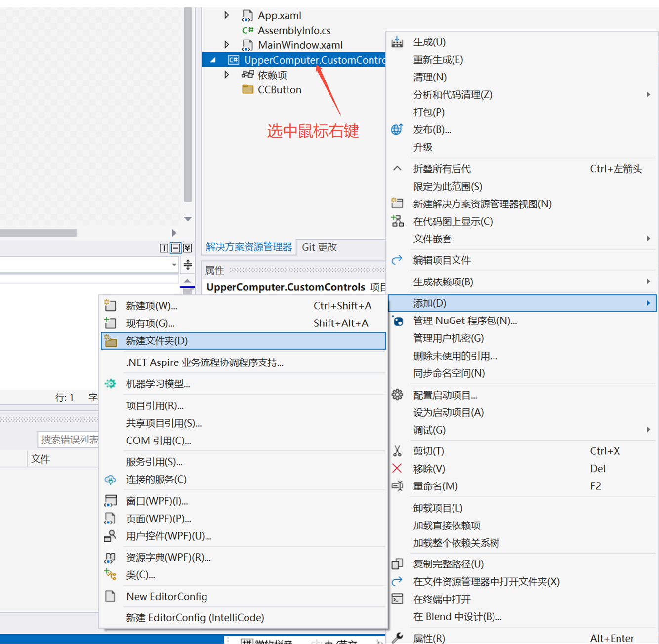
Task: Click the machine learning model icon
Action: click(110, 384)
